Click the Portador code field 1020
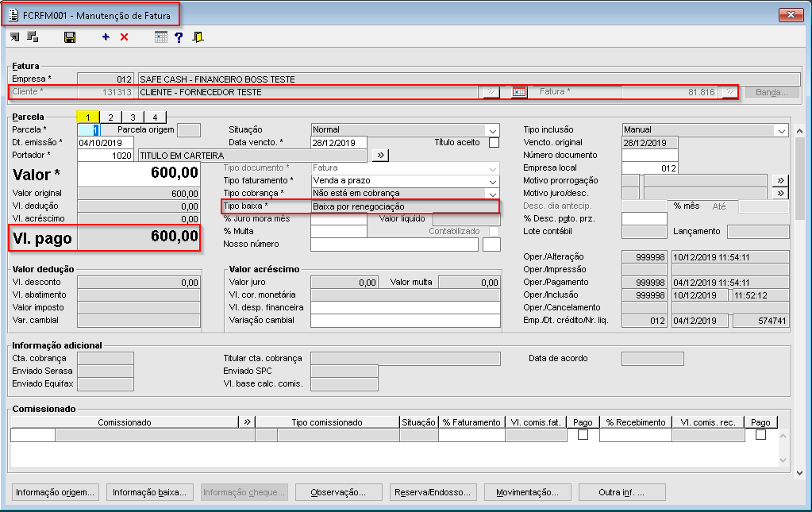 [106, 156]
